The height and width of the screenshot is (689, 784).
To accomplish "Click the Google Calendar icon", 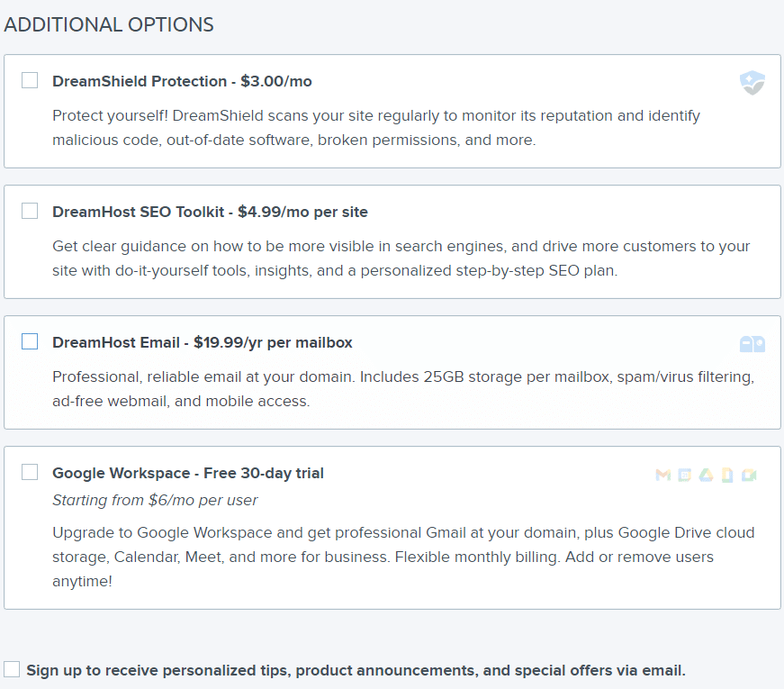I will click(684, 475).
